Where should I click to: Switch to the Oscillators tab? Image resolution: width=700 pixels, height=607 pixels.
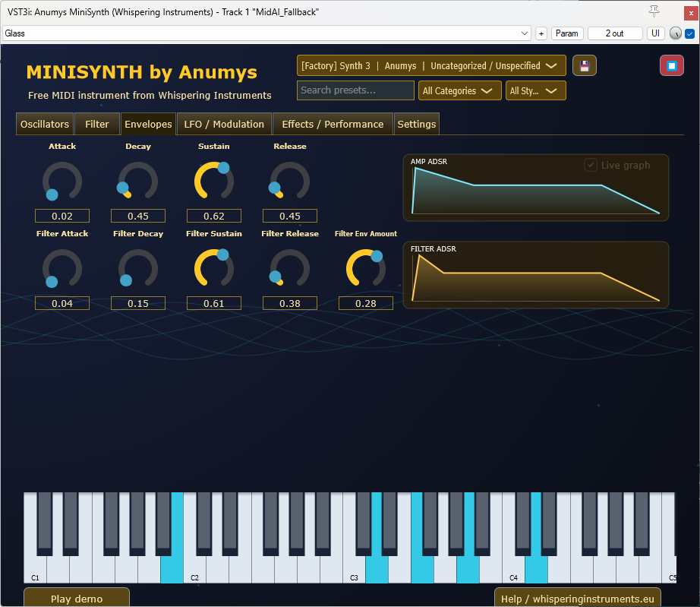coord(45,124)
